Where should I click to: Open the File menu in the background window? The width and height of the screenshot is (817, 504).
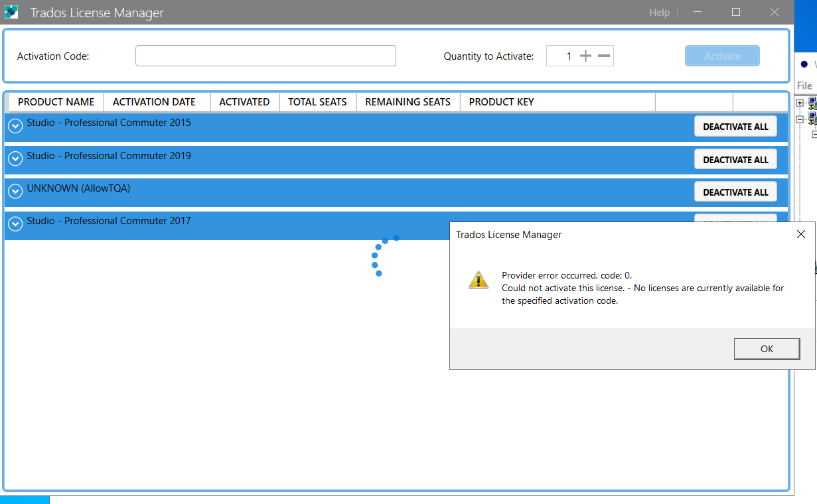[x=804, y=86]
